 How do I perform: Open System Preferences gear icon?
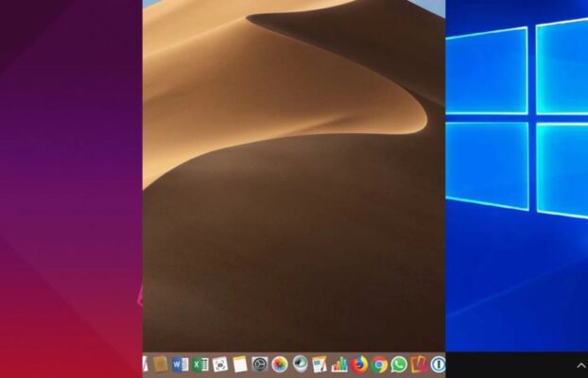(x=260, y=364)
